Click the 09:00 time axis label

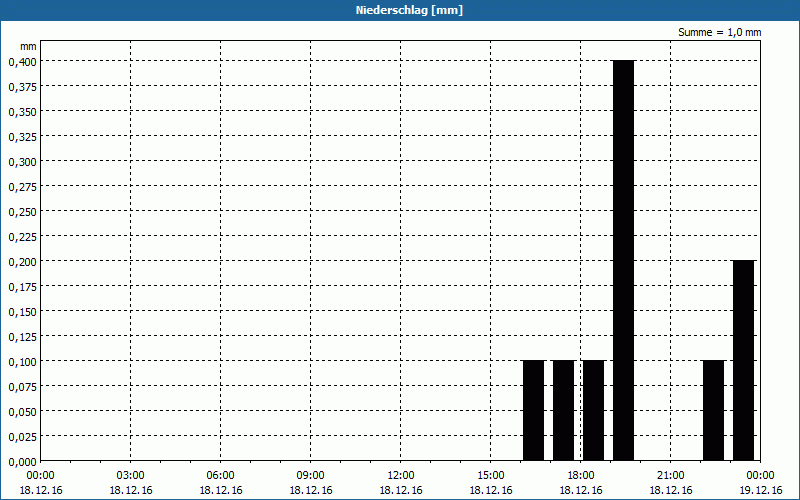pos(311,475)
